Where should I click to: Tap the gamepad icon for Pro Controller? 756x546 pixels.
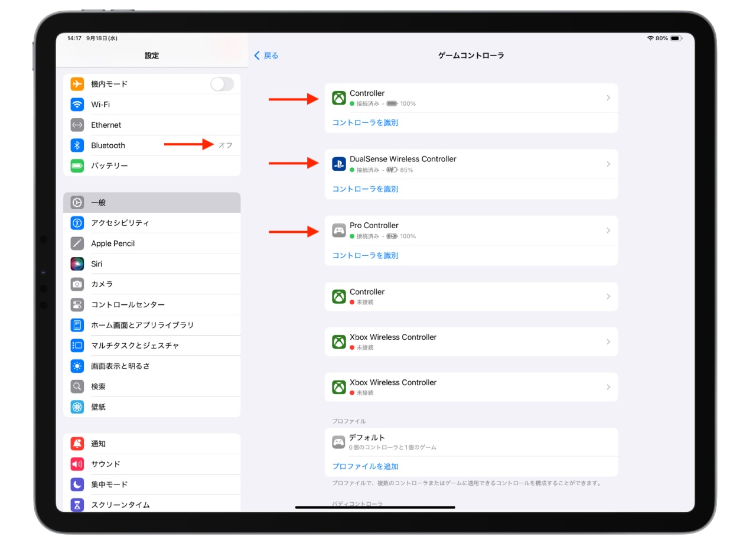(x=339, y=230)
